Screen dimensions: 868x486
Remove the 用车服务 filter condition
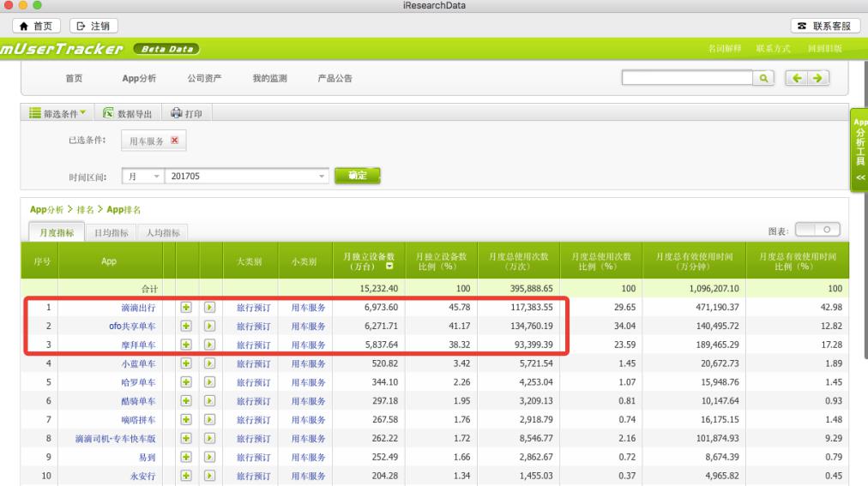(x=174, y=141)
